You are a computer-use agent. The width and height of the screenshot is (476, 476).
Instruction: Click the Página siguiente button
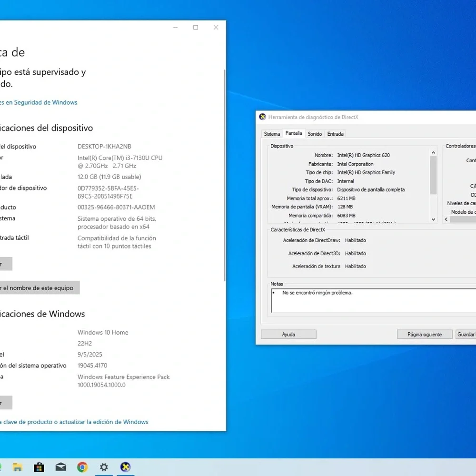coord(425,334)
